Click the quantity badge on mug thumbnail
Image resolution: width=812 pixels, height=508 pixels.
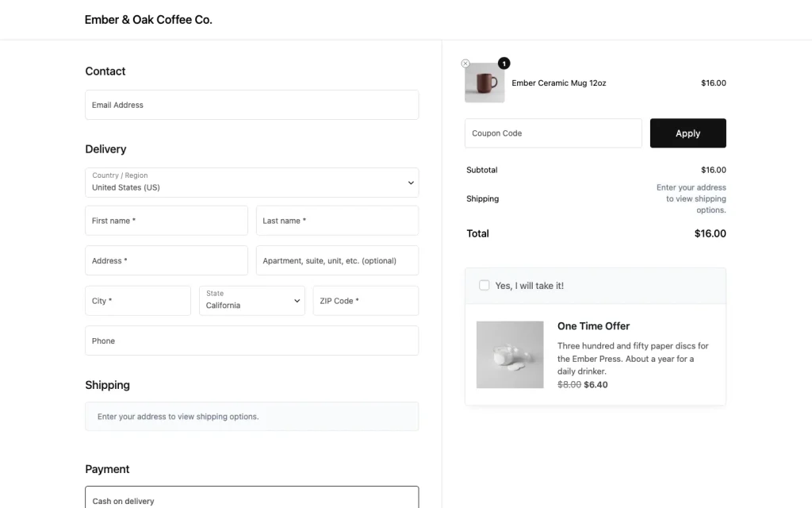504,63
